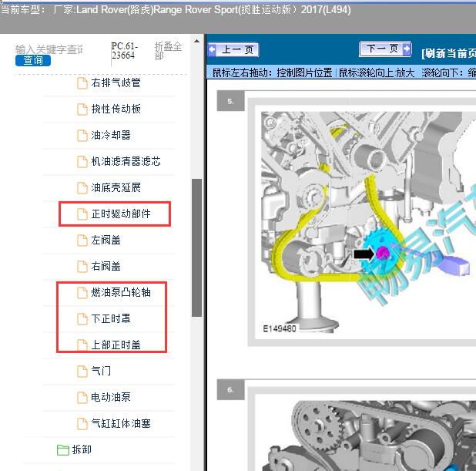This screenshot has width=476, height=471.
Task: Click the image reference E149480 label
Action: 280,328
